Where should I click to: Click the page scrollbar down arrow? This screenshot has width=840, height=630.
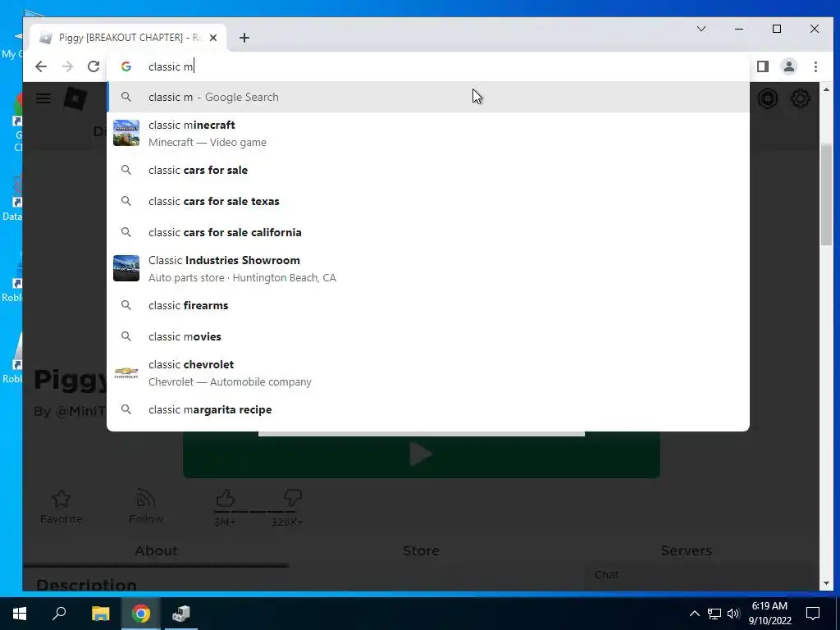(x=826, y=583)
